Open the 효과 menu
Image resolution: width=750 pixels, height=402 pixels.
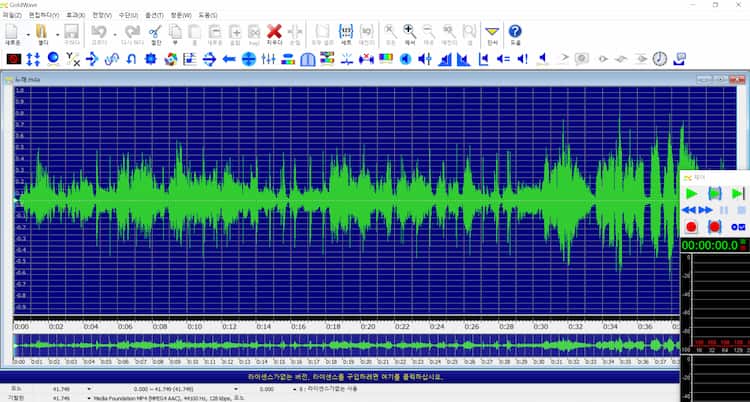click(76, 15)
